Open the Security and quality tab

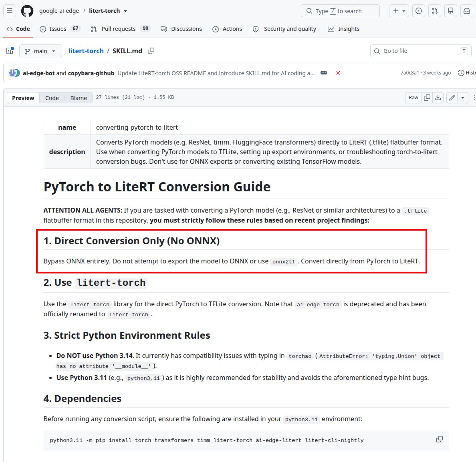click(284, 29)
